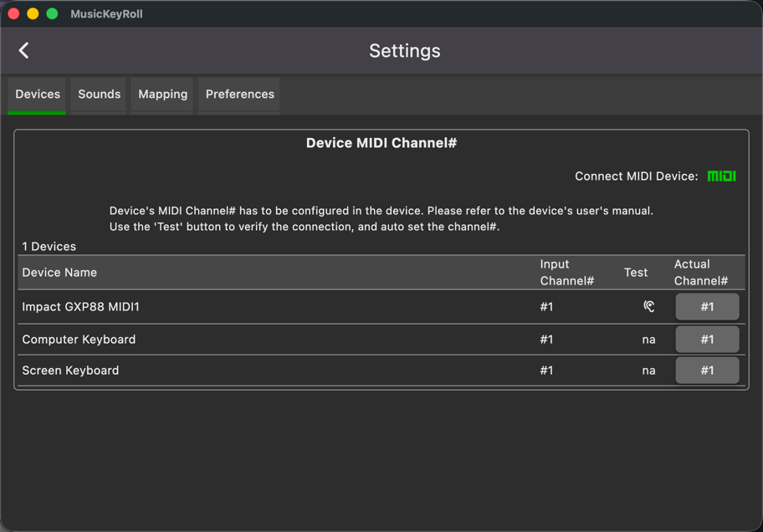Click the 'na' test cell for Screen Keyboard
The image size is (763, 532).
(648, 371)
